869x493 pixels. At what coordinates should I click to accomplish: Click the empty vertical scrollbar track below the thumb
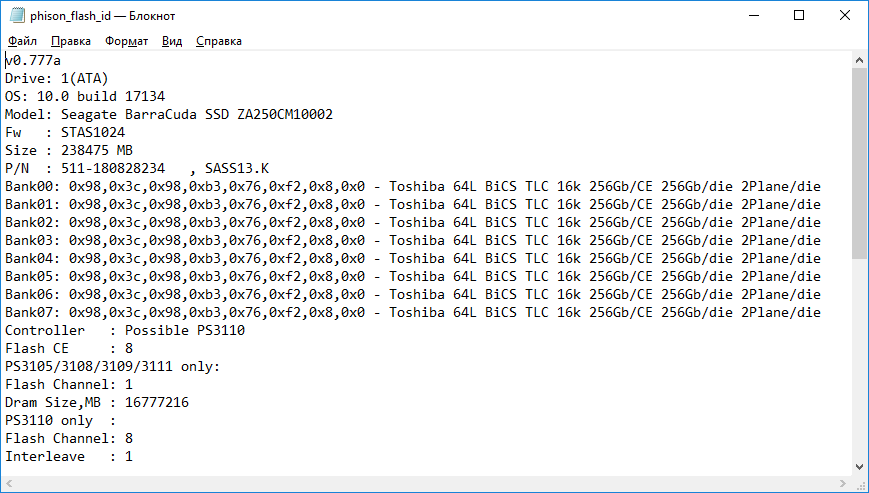[x=860, y=360]
